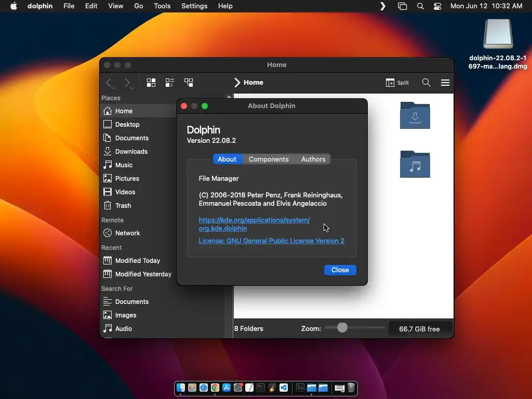
Task: Open the File menu
Action: pyautogui.click(x=69, y=6)
